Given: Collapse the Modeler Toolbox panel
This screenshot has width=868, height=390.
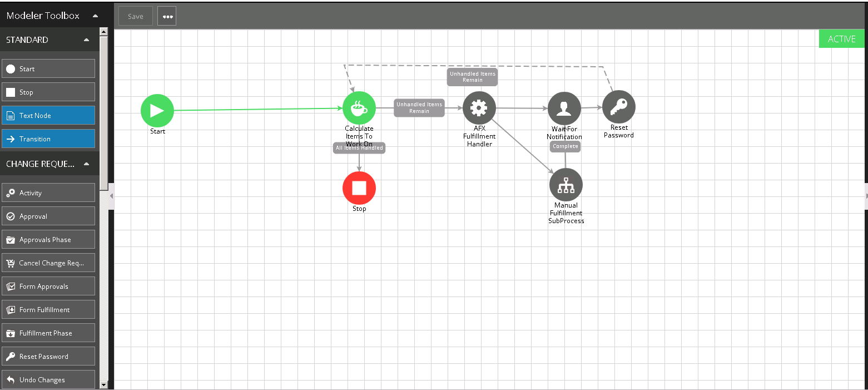Looking at the screenshot, I should 95,16.
